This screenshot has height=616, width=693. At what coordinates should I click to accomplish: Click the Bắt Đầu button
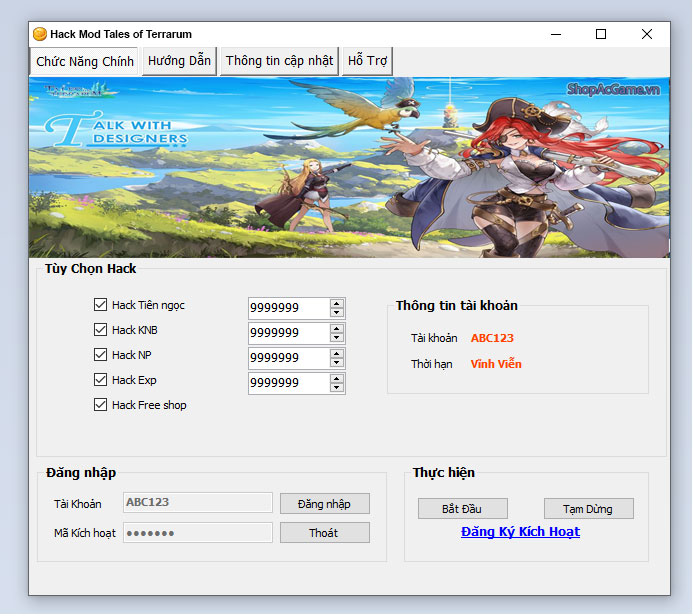462,509
